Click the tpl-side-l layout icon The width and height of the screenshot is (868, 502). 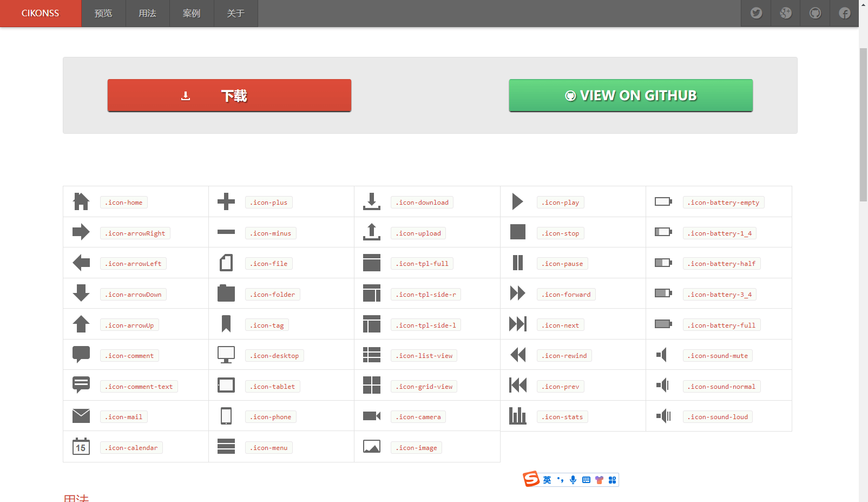click(372, 324)
